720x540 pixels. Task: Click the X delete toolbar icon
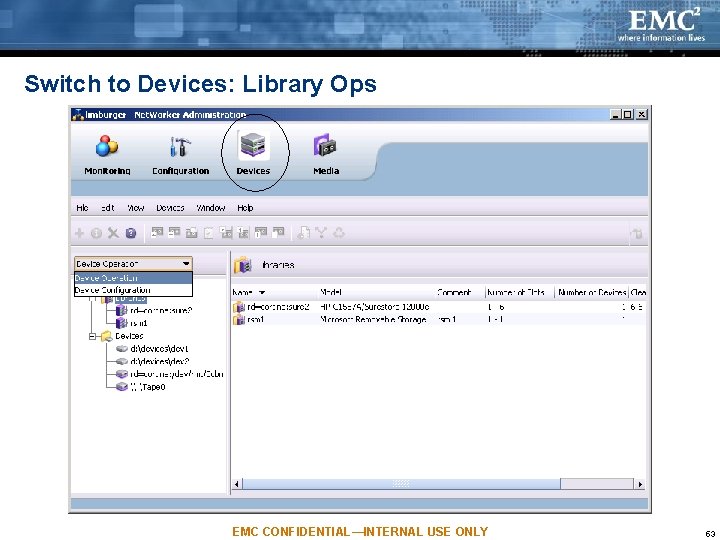click(x=113, y=233)
